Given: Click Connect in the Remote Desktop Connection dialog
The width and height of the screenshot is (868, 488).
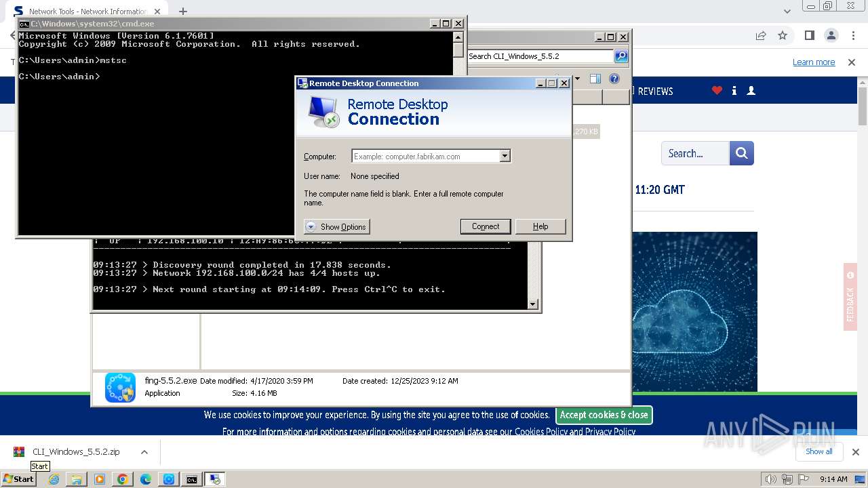Looking at the screenshot, I should coord(486,226).
